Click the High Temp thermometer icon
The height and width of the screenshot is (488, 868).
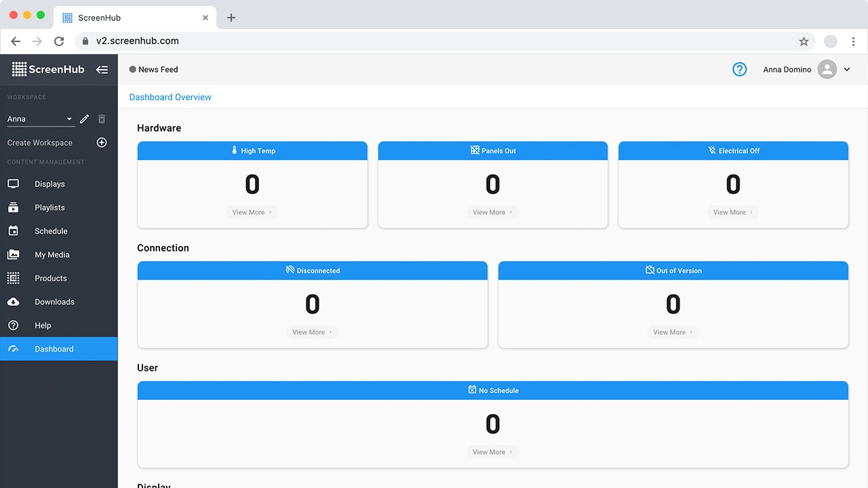click(x=235, y=150)
